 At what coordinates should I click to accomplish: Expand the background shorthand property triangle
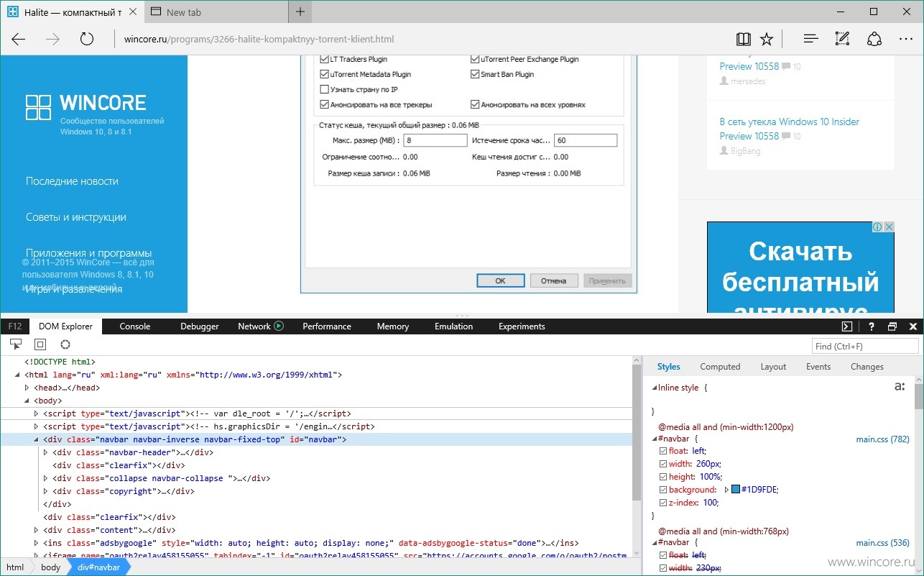[726, 490]
